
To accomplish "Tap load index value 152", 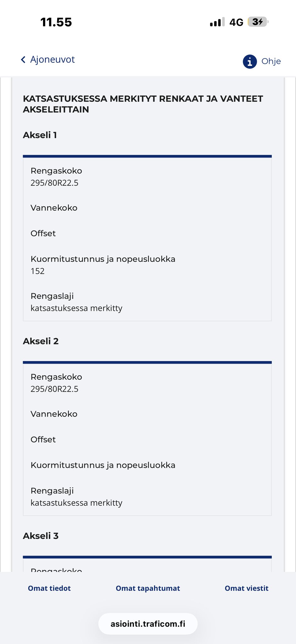I will pyautogui.click(x=38, y=271).
